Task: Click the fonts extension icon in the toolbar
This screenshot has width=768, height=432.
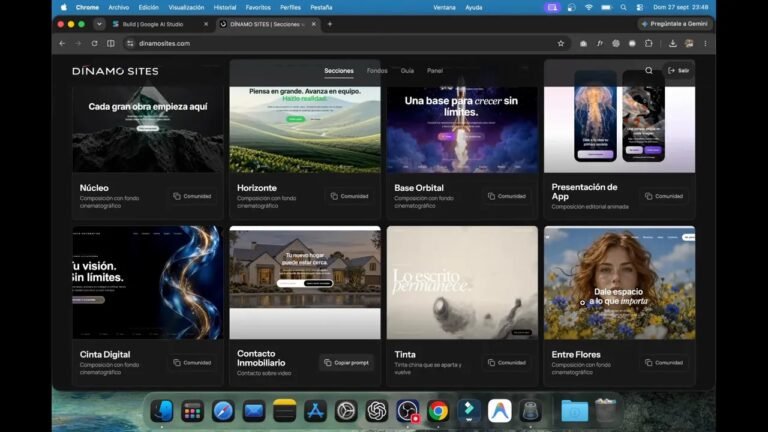Action: point(600,43)
